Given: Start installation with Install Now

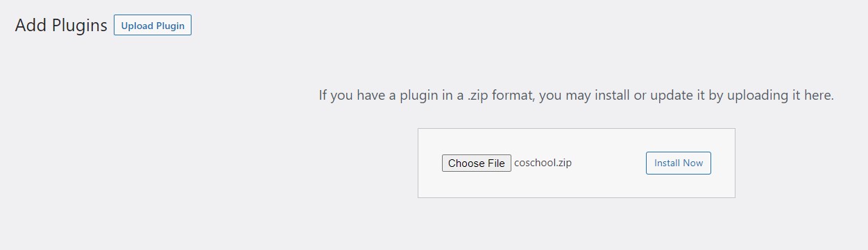Looking at the screenshot, I should [x=679, y=163].
